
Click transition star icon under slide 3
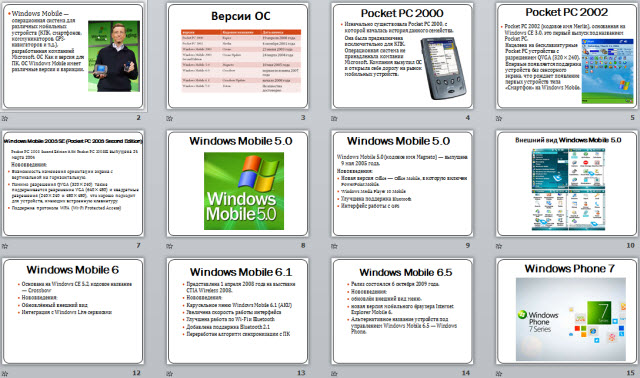coord(169,118)
